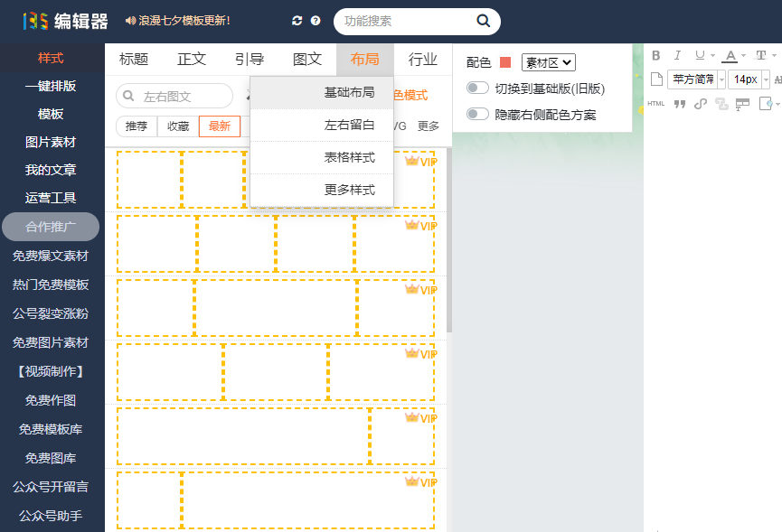Click the unlink icon in toolbar
The image size is (782, 532).
(x=721, y=104)
